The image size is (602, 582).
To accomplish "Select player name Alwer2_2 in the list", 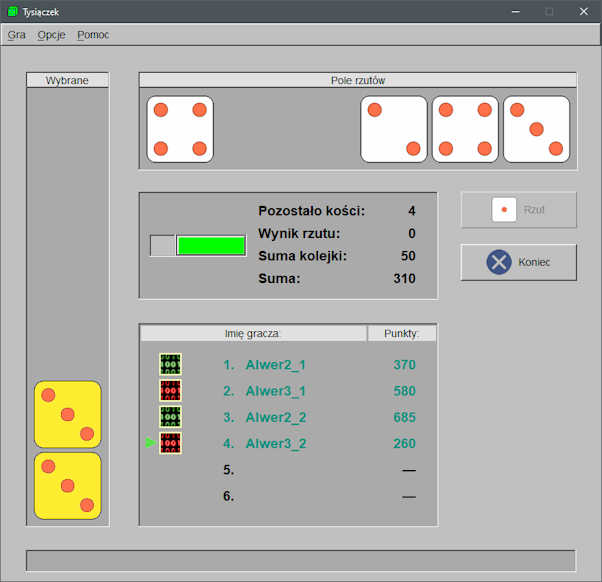I will pos(277,417).
